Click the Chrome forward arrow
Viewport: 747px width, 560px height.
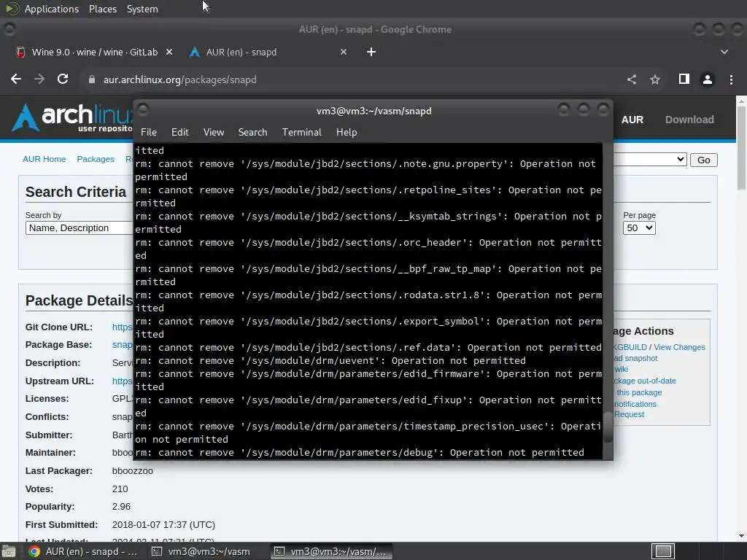pos(39,79)
